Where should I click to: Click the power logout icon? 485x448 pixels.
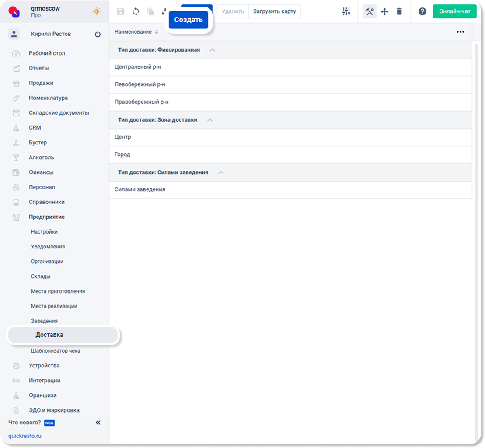click(98, 35)
